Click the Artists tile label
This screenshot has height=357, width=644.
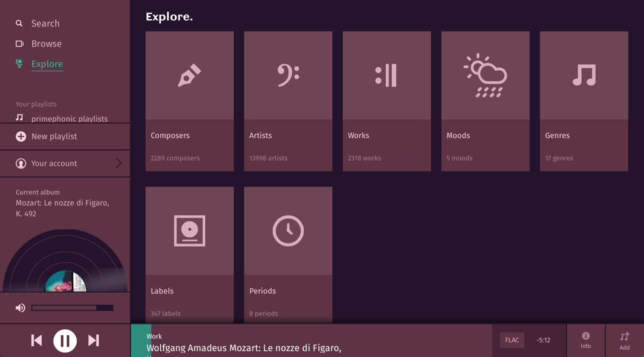coord(260,136)
